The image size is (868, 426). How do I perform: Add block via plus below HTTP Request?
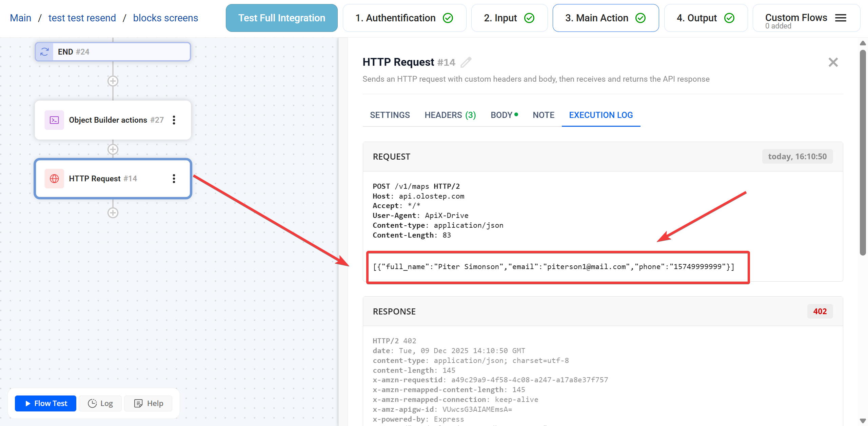pyautogui.click(x=113, y=213)
